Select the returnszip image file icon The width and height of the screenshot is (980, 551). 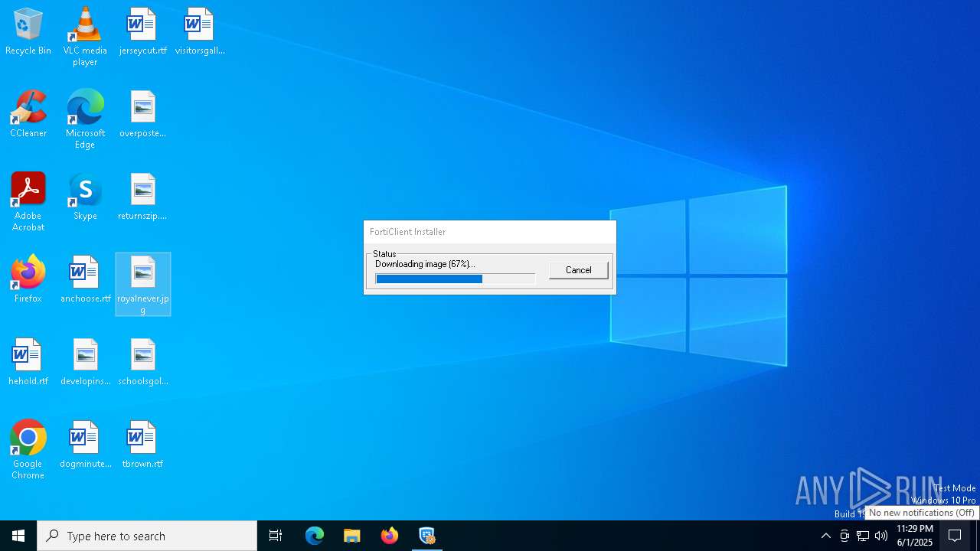pos(142,197)
